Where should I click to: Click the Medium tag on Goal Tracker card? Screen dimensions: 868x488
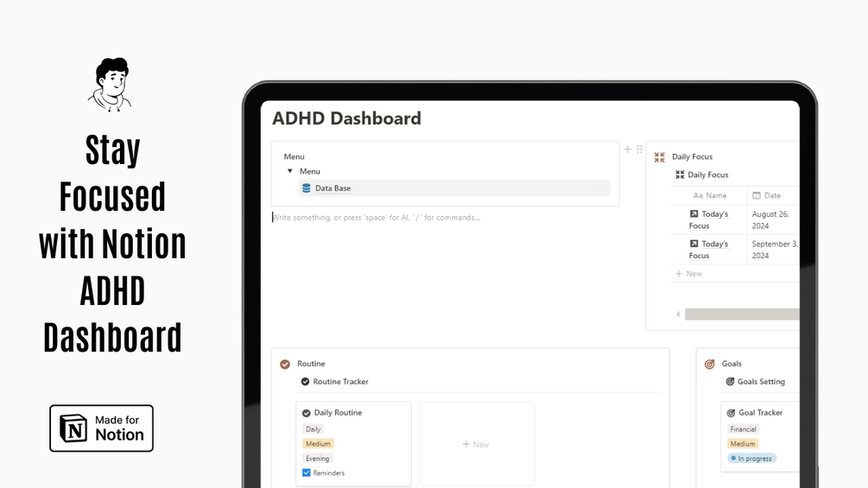(x=743, y=444)
